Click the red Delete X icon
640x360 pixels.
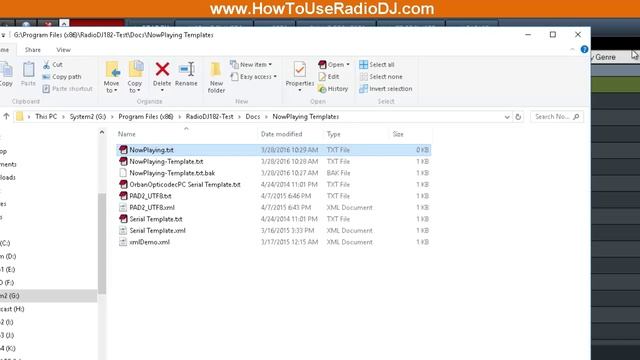(162, 69)
